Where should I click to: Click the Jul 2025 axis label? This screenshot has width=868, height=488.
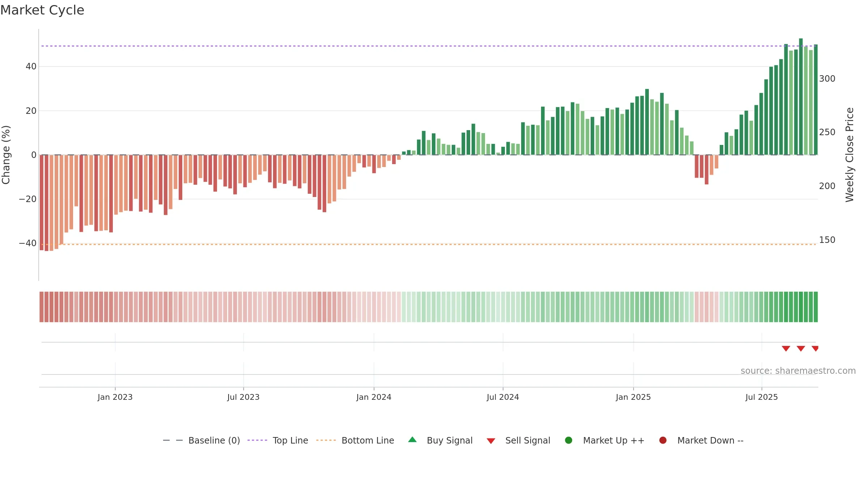point(762,397)
